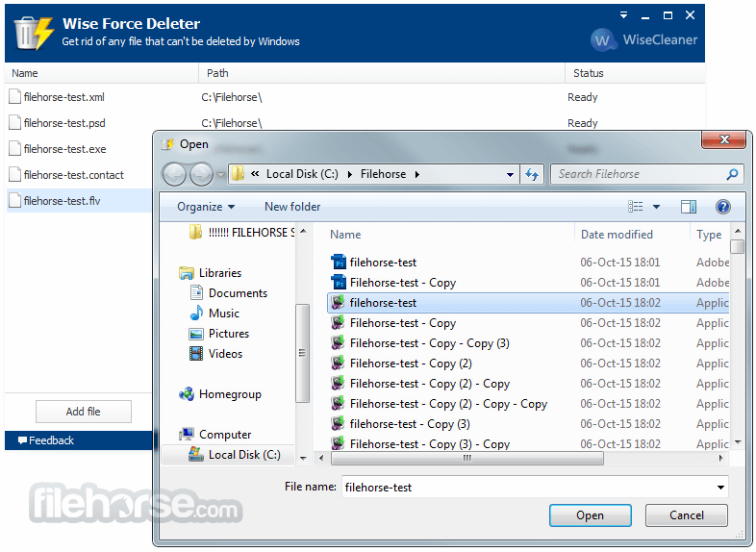Open the Wise Force Deleter menu arrow icon
756x552 pixels.
[x=623, y=15]
